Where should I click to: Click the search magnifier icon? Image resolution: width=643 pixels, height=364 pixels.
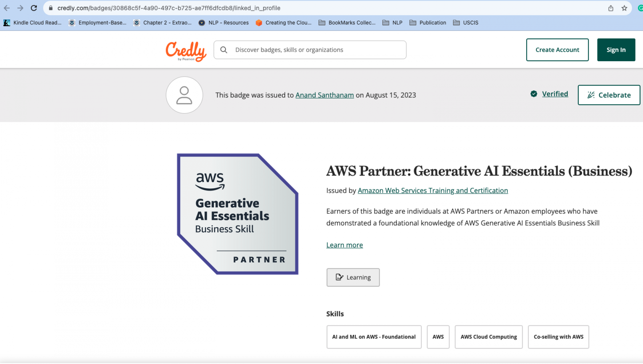click(x=224, y=50)
